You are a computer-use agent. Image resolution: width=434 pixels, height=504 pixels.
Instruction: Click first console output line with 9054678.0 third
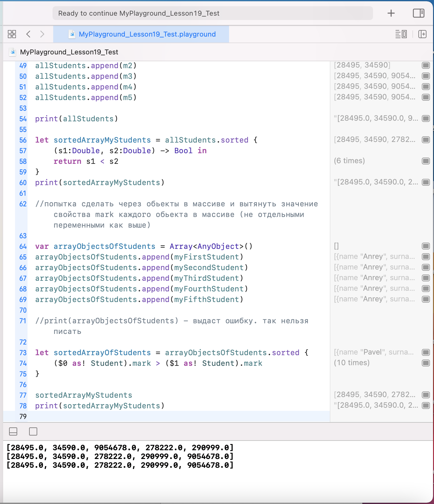[120, 448]
